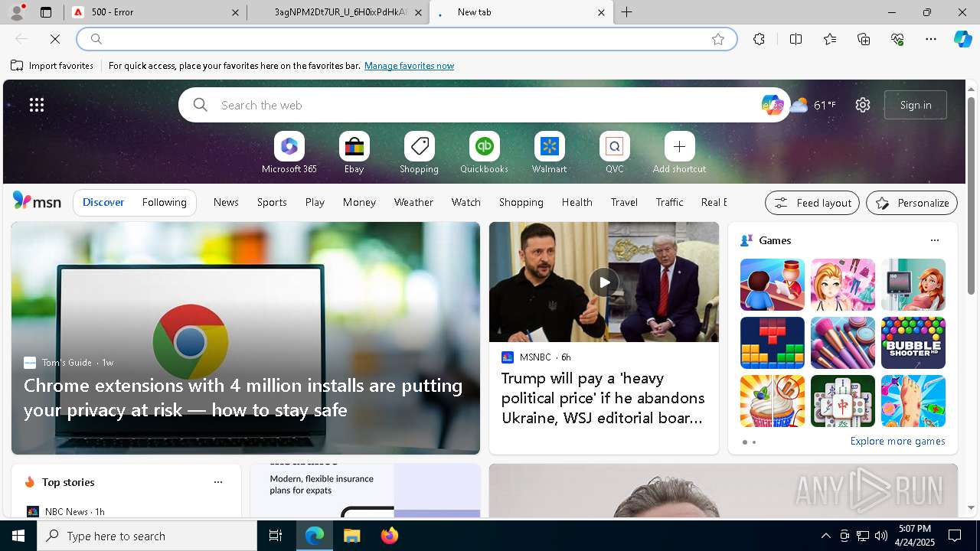Switch to the 500 - Error tab
Viewport: 980px width, 551px height.
(x=155, y=12)
